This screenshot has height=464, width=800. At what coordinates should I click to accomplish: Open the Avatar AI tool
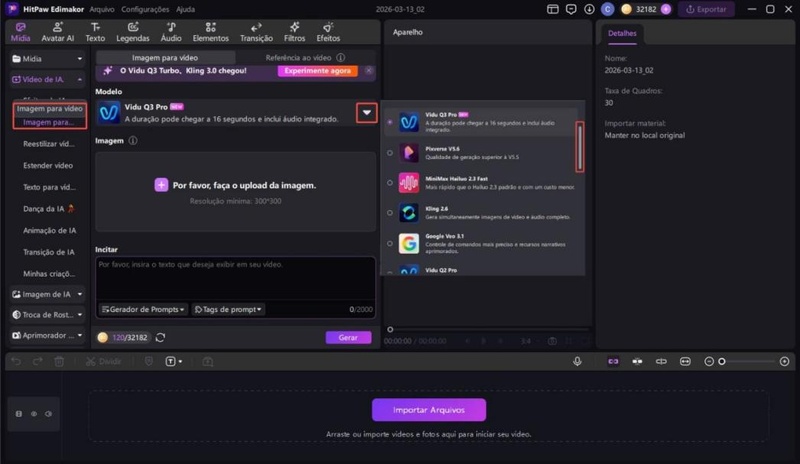[x=57, y=32]
